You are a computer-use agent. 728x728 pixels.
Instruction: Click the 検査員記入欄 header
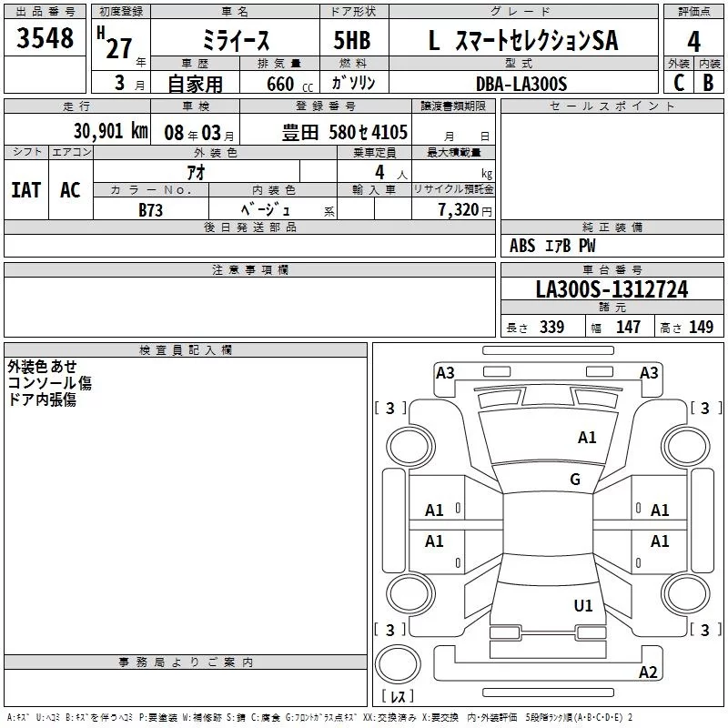[x=186, y=350]
